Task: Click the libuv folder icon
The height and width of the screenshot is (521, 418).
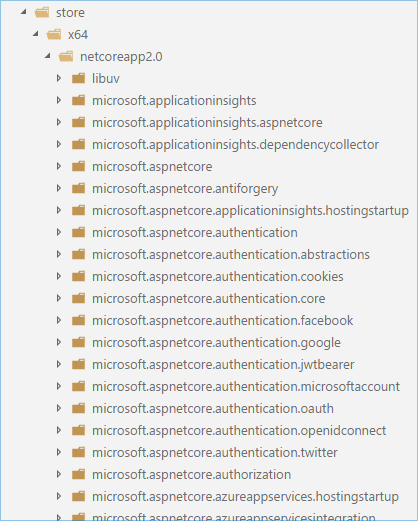Action: 79,78
